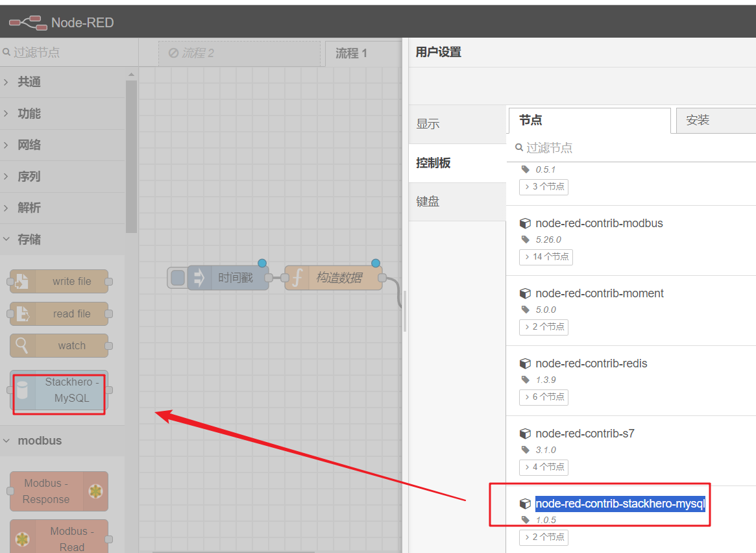
Task: Click the search icon in palette filter
Action: coord(6,51)
